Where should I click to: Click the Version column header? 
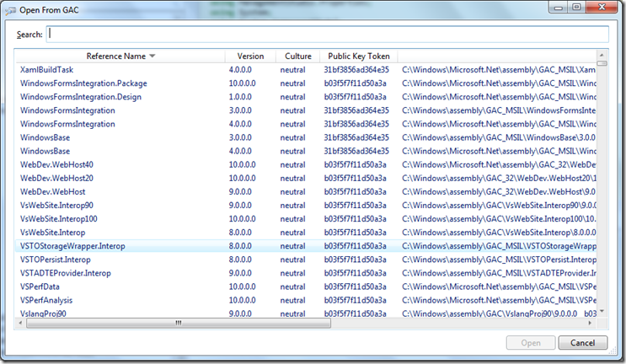[249, 56]
